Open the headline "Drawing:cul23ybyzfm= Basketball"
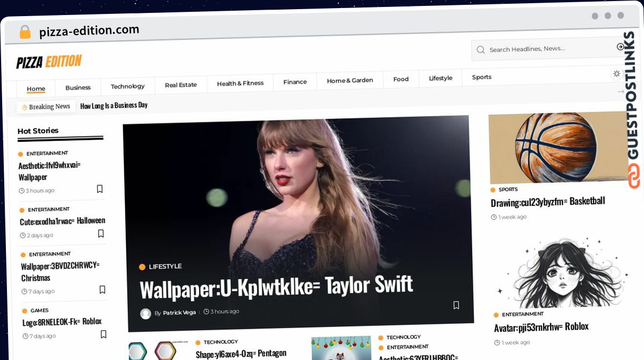The image size is (644, 360). (x=548, y=202)
